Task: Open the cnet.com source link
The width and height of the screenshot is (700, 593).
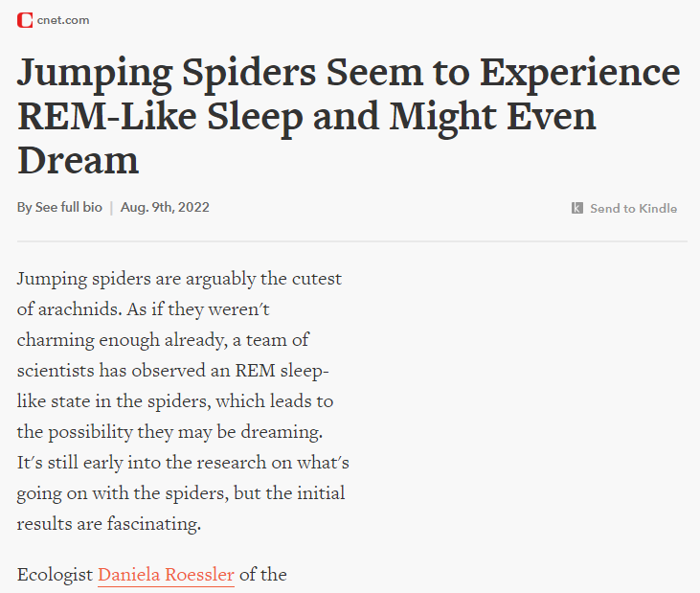Action: [x=63, y=20]
